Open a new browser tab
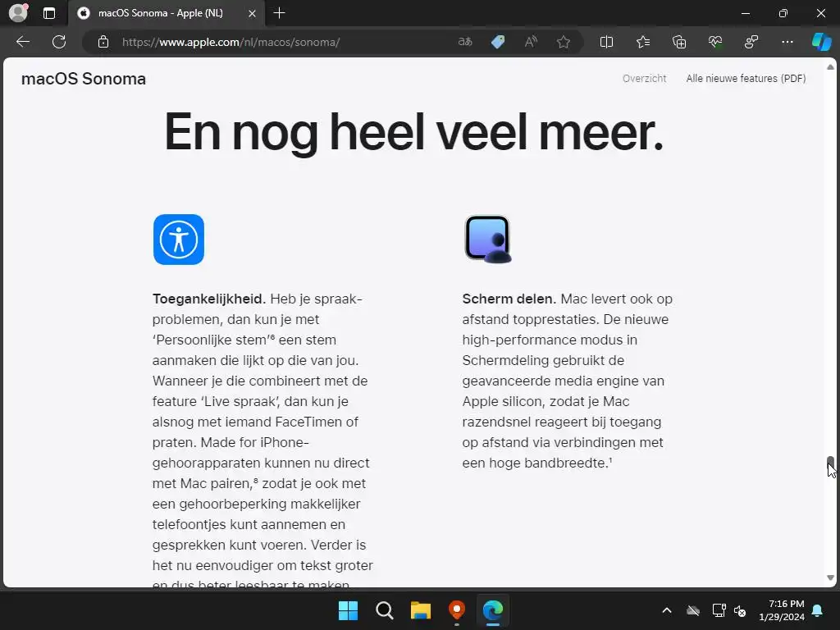The width and height of the screenshot is (840, 630). (279, 13)
